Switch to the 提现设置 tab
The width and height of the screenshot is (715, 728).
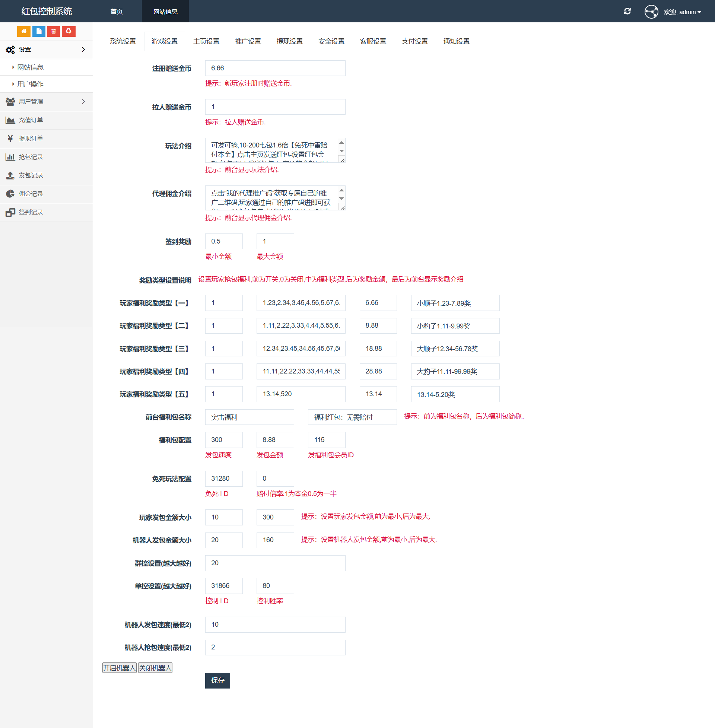289,41
